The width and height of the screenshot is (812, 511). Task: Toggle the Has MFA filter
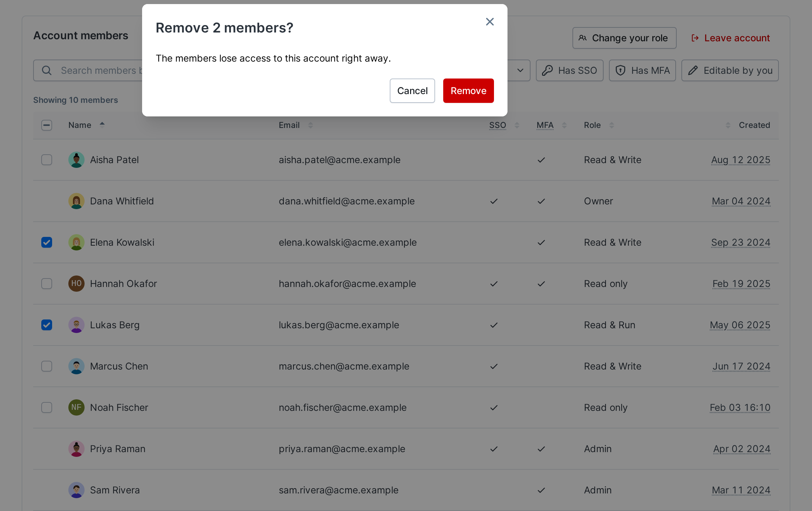[642, 70]
